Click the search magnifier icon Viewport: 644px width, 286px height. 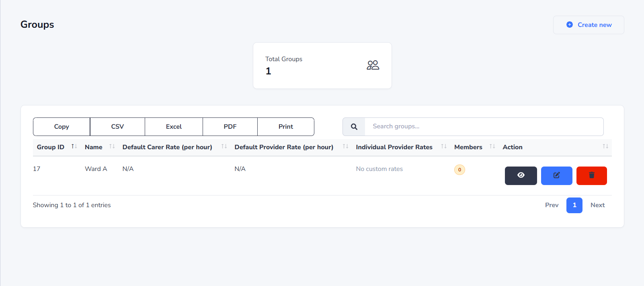click(x=354, y=127)
